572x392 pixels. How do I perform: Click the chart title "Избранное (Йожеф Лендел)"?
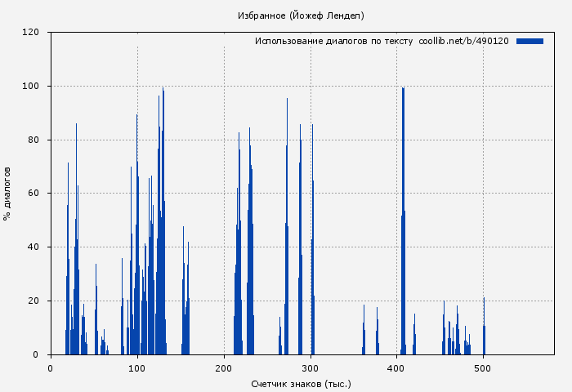pos(301,16)
